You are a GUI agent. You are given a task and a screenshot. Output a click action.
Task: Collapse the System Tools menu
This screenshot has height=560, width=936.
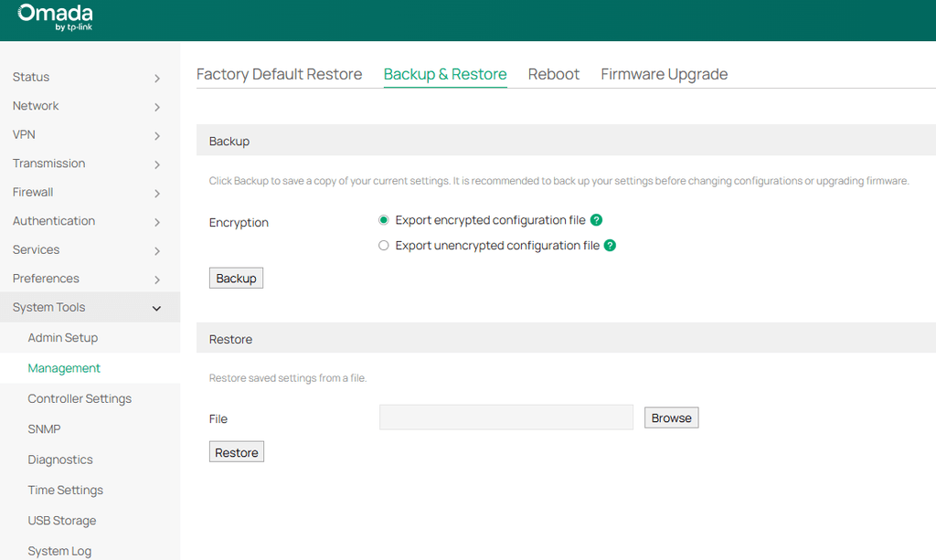90,307
